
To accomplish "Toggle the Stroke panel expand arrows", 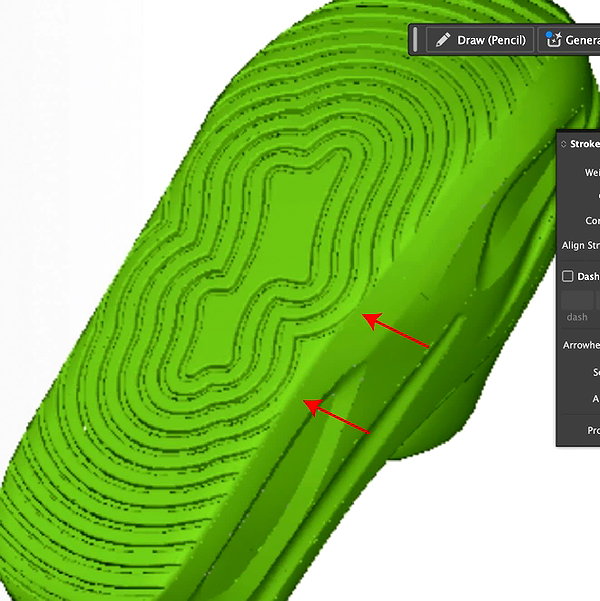I will pyautogui.click(x=563, y=144).
